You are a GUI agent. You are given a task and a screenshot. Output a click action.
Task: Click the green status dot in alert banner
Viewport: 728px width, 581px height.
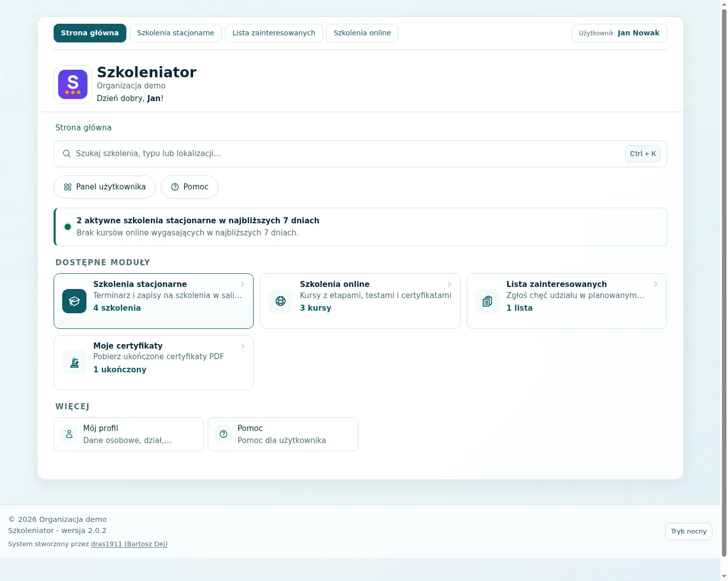click(68, 227)
